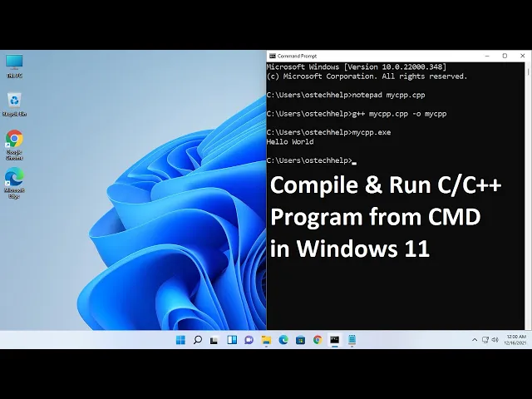Open volume control in system tray
The width and height of the screenshot is (532, 399).
click(495, 340)
